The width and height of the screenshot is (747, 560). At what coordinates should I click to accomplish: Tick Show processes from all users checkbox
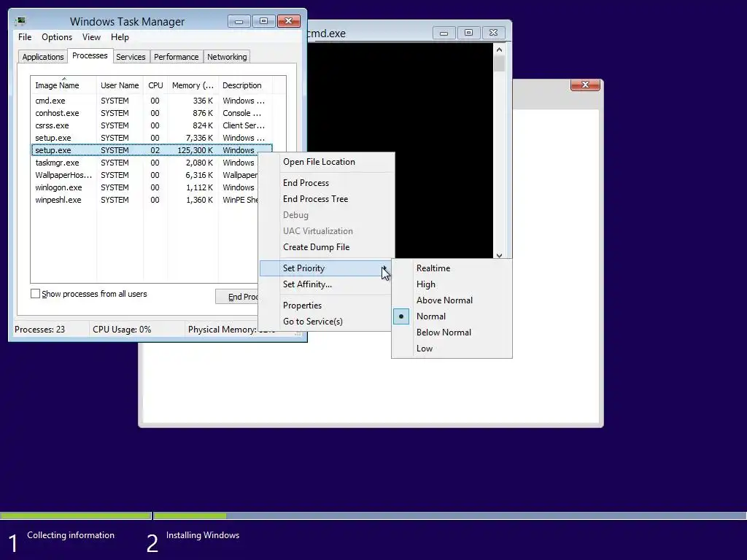point(35,294)
